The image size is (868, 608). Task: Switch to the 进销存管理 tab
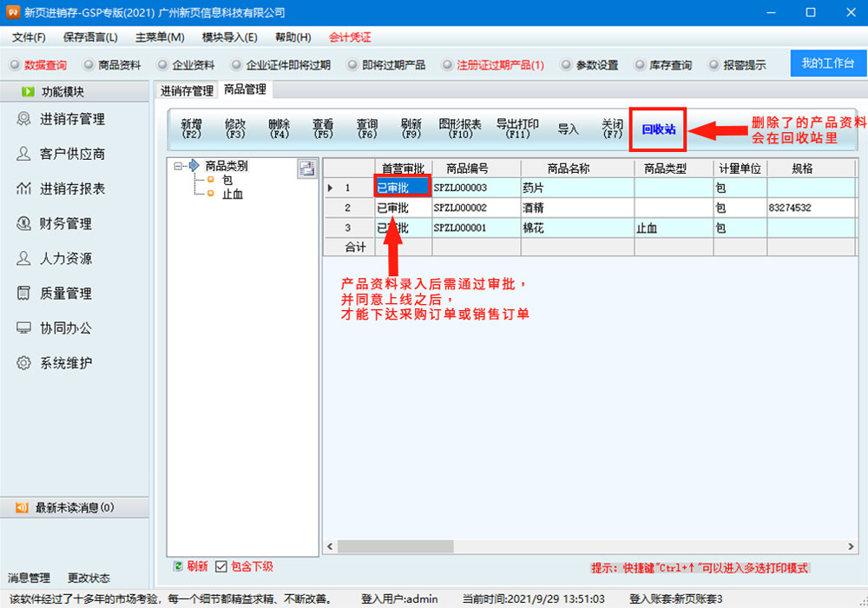click(x=187, y=90)
